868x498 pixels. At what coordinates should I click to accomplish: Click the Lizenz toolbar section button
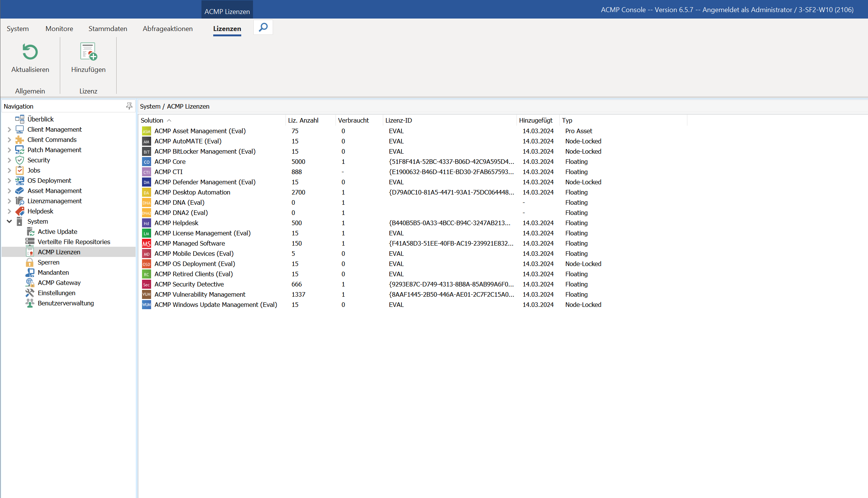(88, 90)
